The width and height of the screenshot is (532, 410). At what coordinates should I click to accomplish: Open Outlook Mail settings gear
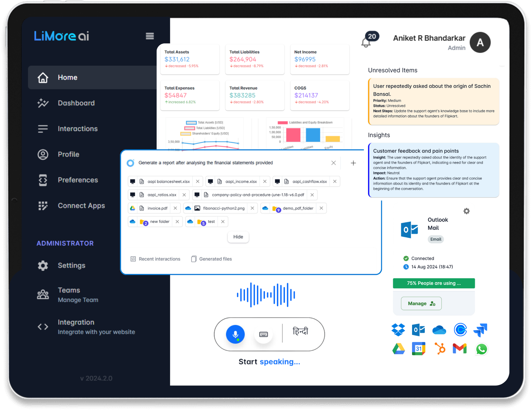pos(466,211)
